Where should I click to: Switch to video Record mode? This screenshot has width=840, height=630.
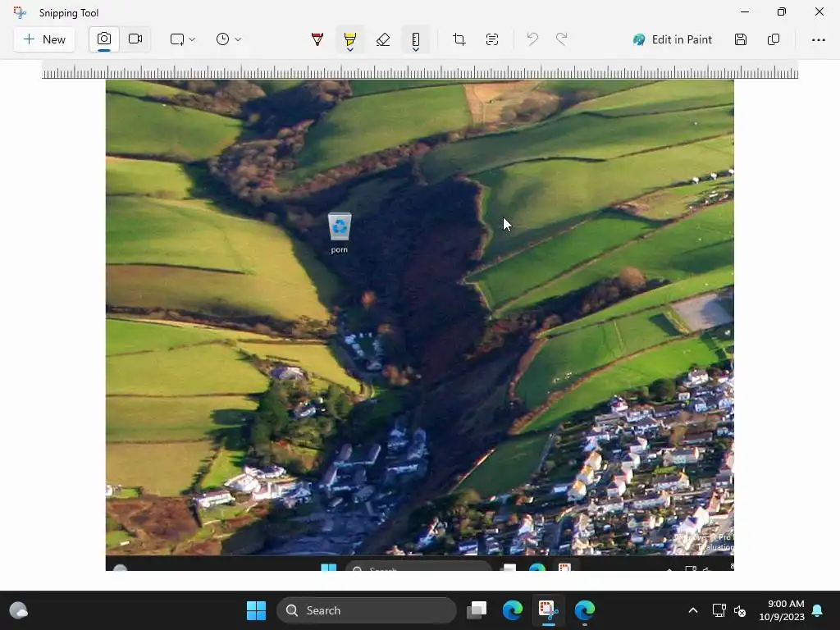tap(135, 39)
